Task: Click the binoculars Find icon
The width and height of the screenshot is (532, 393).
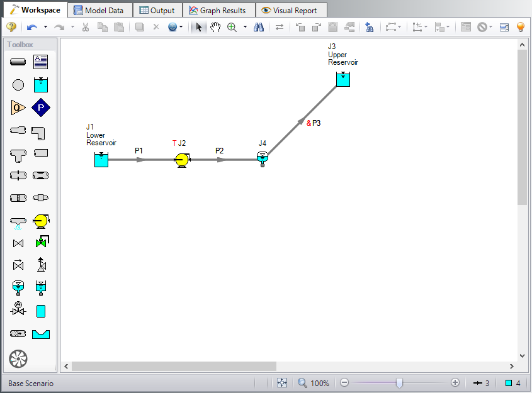Action: pos(259,27)
